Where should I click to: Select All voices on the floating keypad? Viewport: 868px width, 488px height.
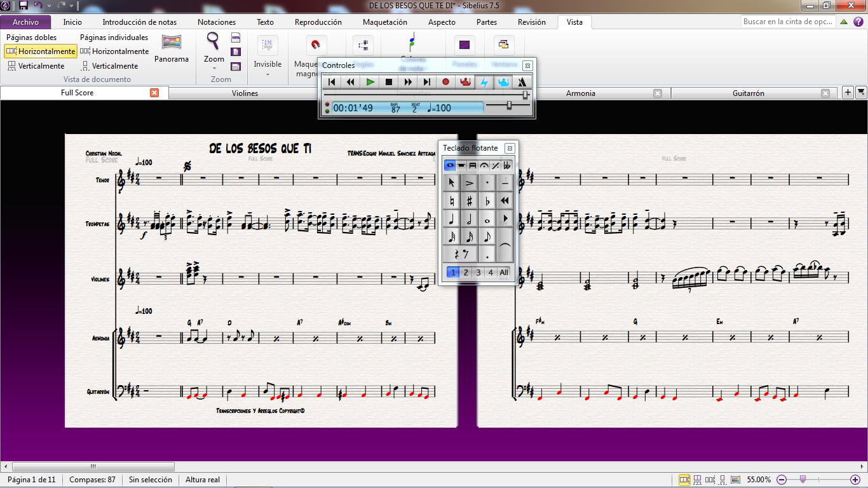pos(504,273)
